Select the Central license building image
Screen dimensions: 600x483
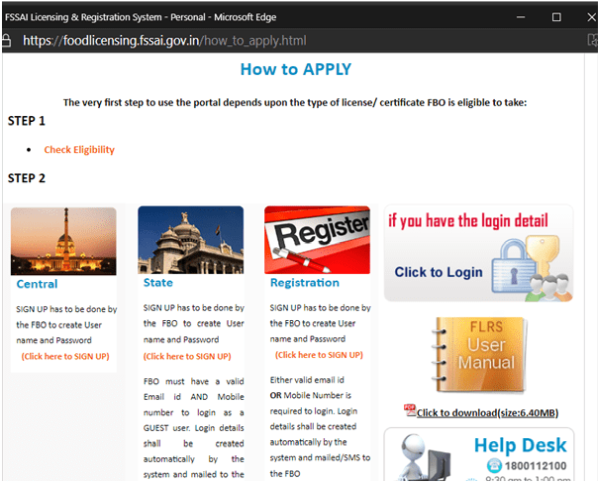64,240
